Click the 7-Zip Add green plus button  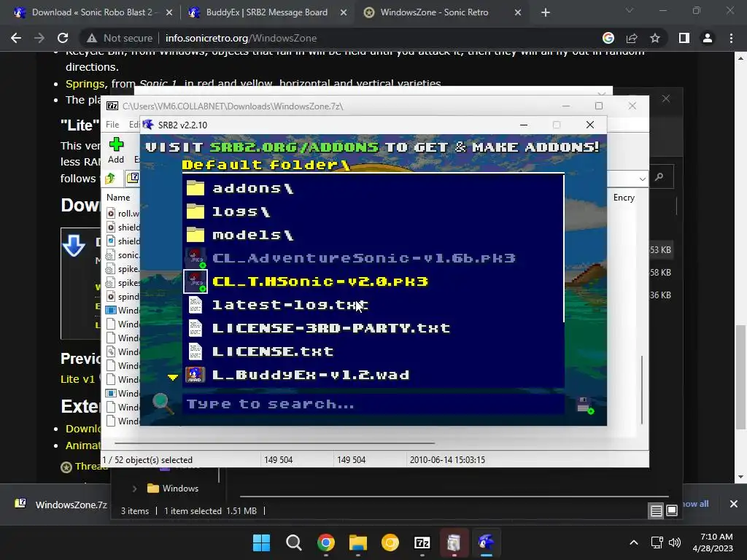pos(116,150)
